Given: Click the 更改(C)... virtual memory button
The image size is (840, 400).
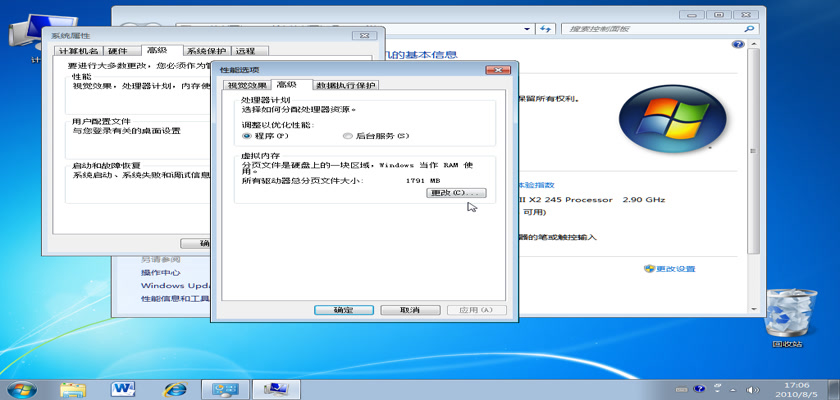Looking at the screenshot, I should click(x=455, y=192).
